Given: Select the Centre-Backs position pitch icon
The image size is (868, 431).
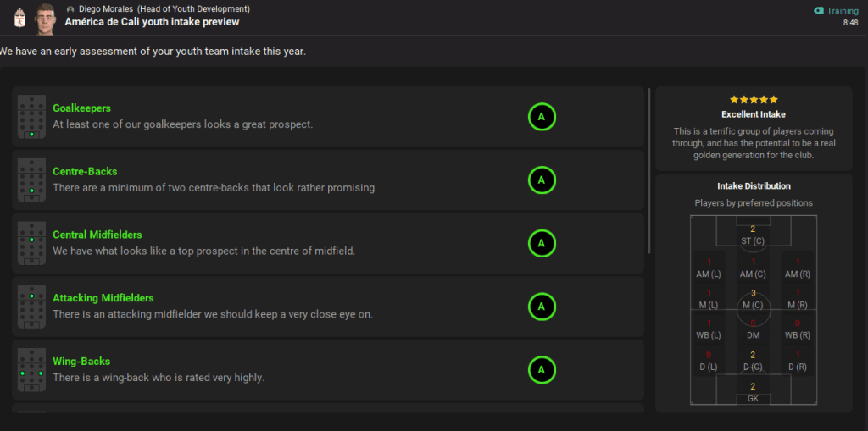Looking at the screenshot, I should pyautogui.click(x=31, y=180).
